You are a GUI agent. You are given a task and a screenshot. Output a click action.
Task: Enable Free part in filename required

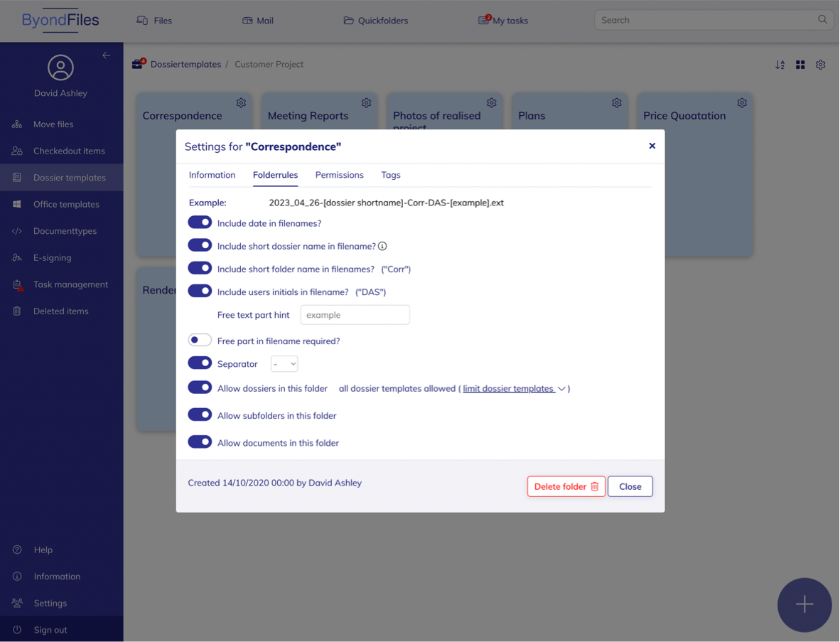point(200,341)
